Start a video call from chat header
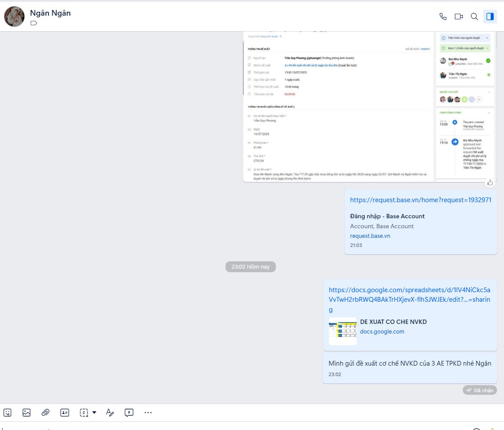The image size is (504, 430). point(458,17)
